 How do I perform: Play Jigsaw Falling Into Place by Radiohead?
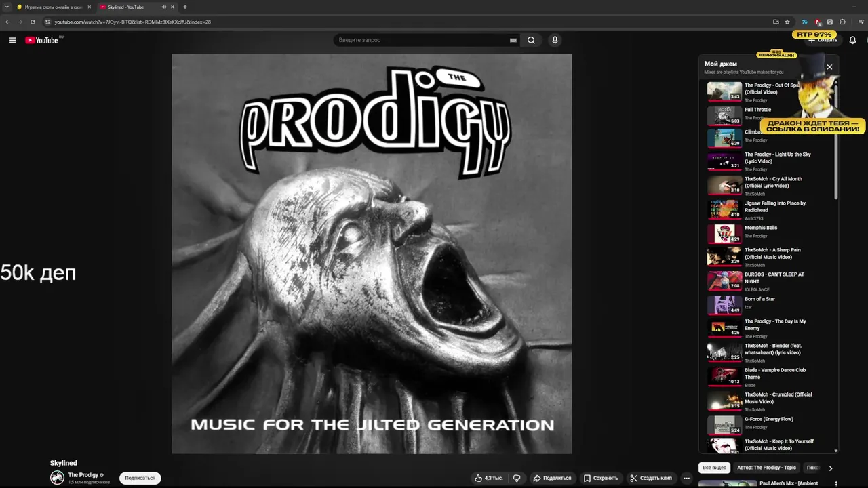click(768, 210)
